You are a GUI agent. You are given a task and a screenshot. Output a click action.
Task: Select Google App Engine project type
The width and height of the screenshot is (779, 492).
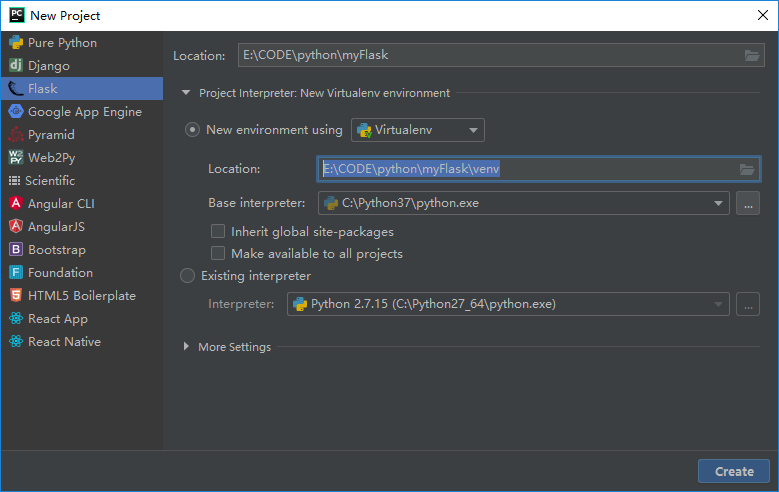tap(82, 111)
